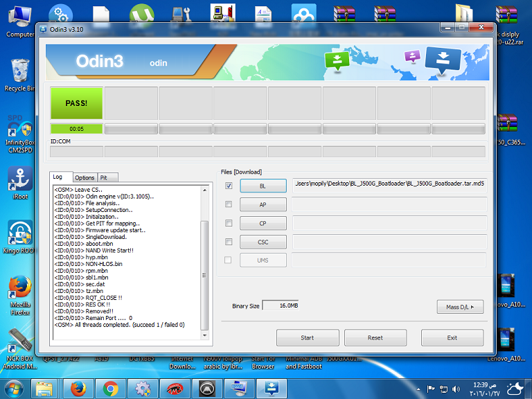Click the BL file button
532x399 pixels.
[263, 186]
